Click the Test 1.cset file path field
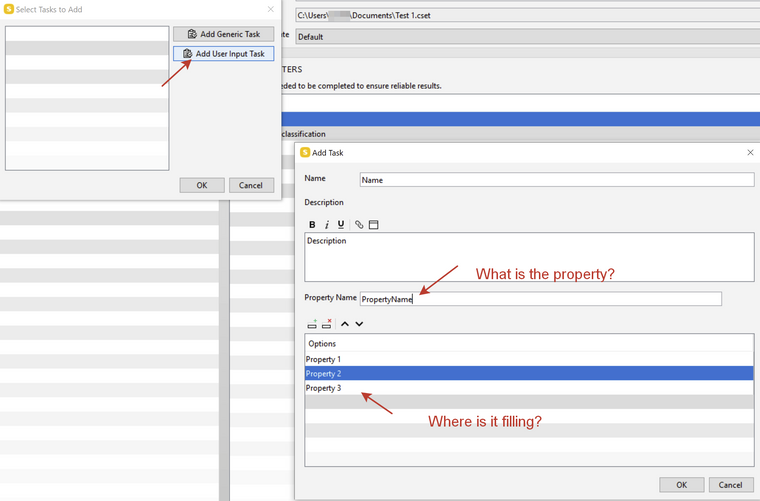This screenshot has height=501, width=760. [527, 15]
